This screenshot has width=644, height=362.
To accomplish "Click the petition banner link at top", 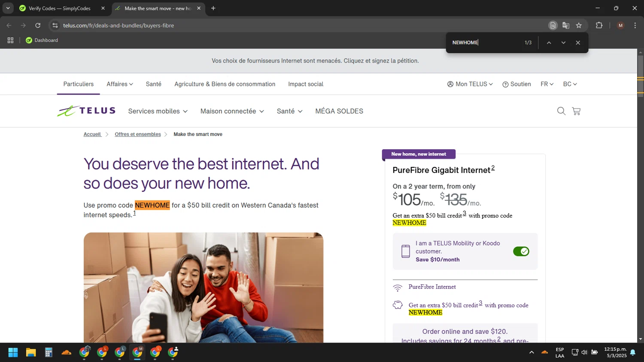I will [315, 61].
